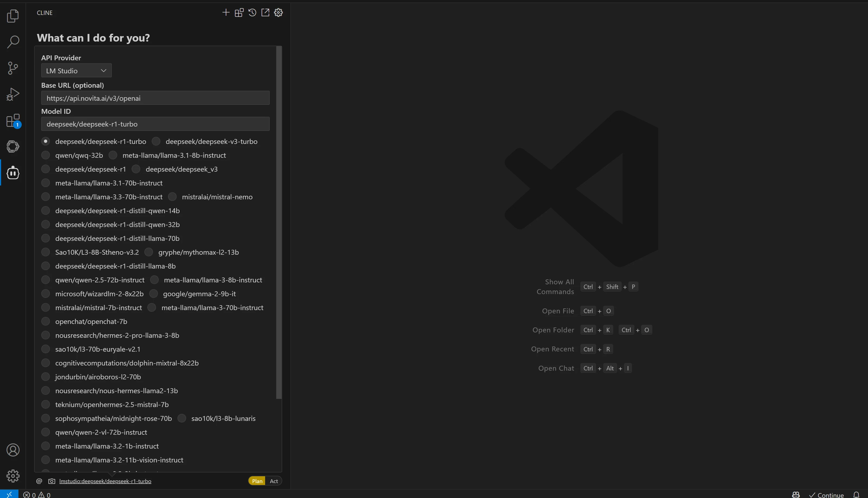
Task: Pick meta-llama/llama-3-8b-instruct radio
Action: click(154, 280)
